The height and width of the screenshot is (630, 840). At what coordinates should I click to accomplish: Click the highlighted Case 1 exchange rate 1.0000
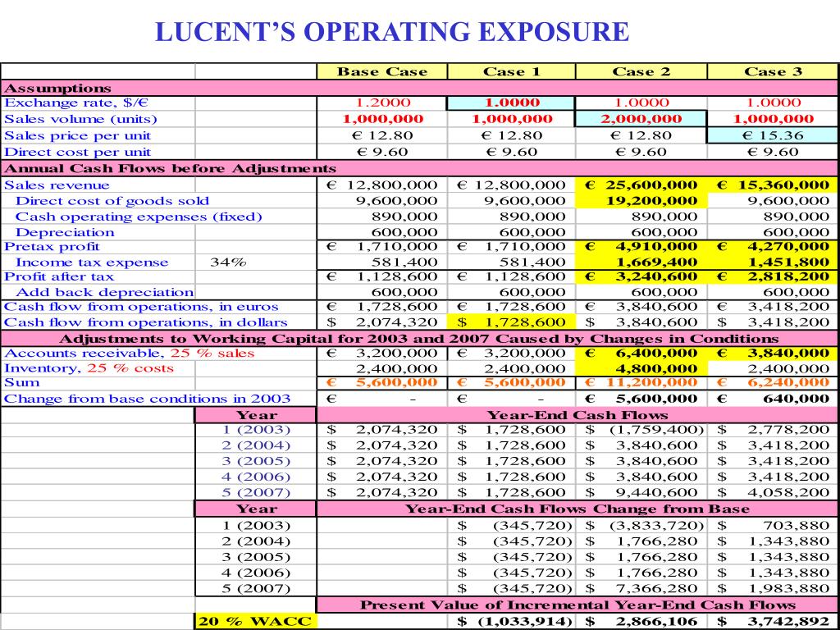coord(511,103)
